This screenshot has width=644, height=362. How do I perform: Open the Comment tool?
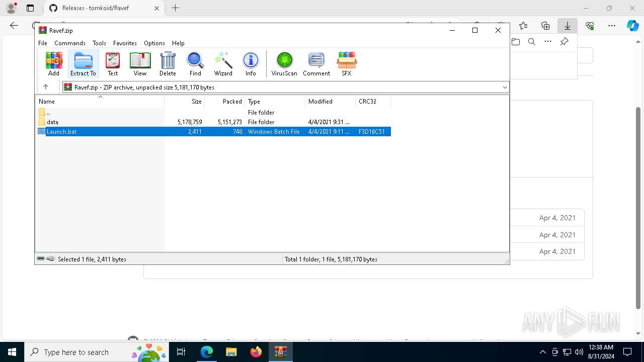click(316, 64)
